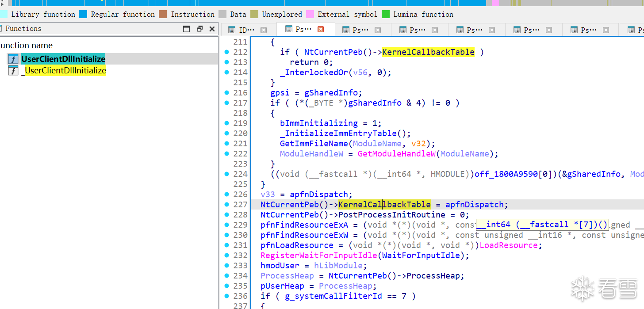Click the Function name column header
644x309 pixels.
[x=27, y=45]
